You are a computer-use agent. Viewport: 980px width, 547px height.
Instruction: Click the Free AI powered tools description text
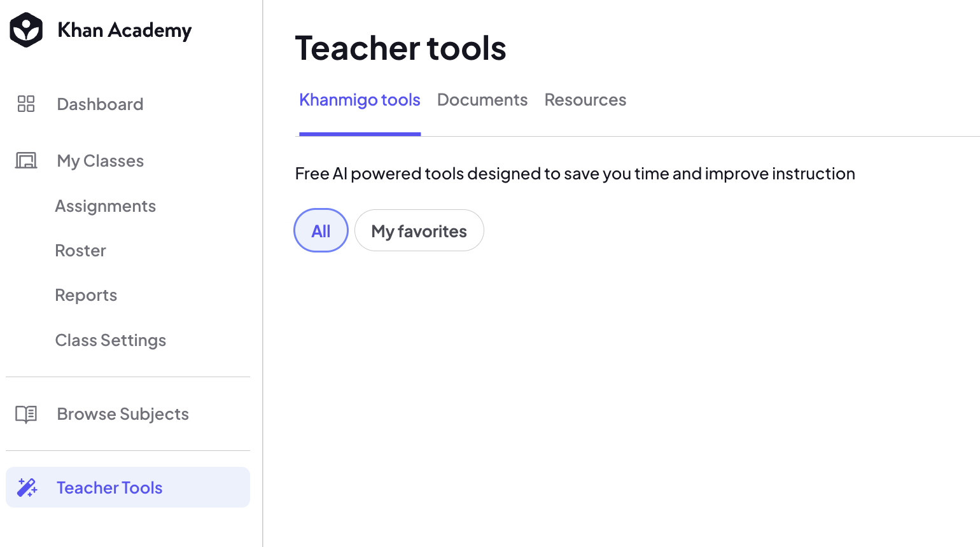point(575,174)
